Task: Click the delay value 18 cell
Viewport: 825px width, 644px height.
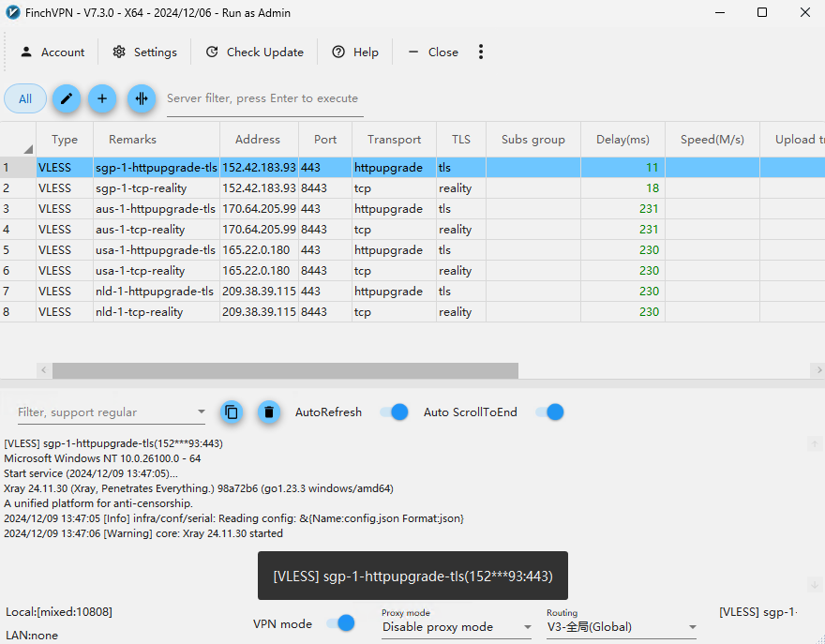Action: coord(622,188)
